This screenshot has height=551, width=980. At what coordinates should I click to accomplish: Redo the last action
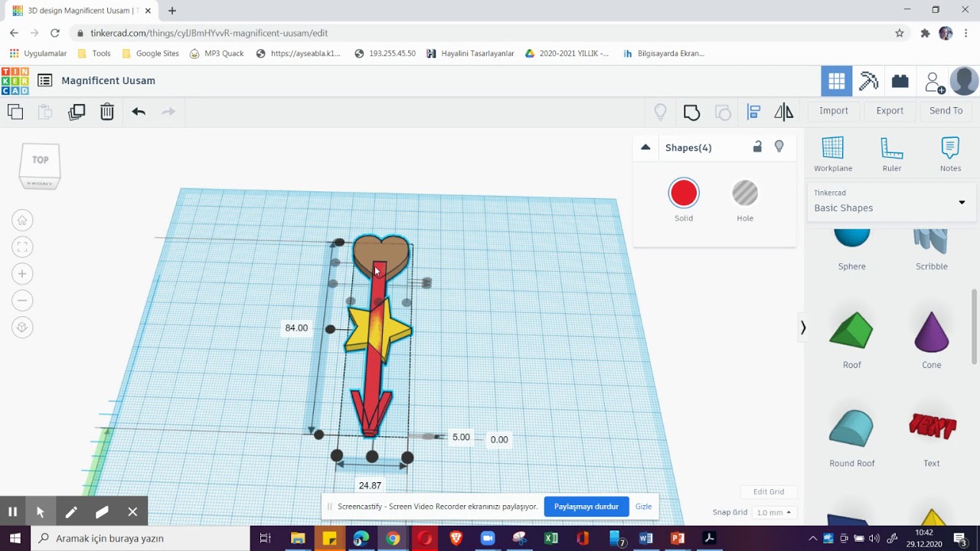(168, 112)
